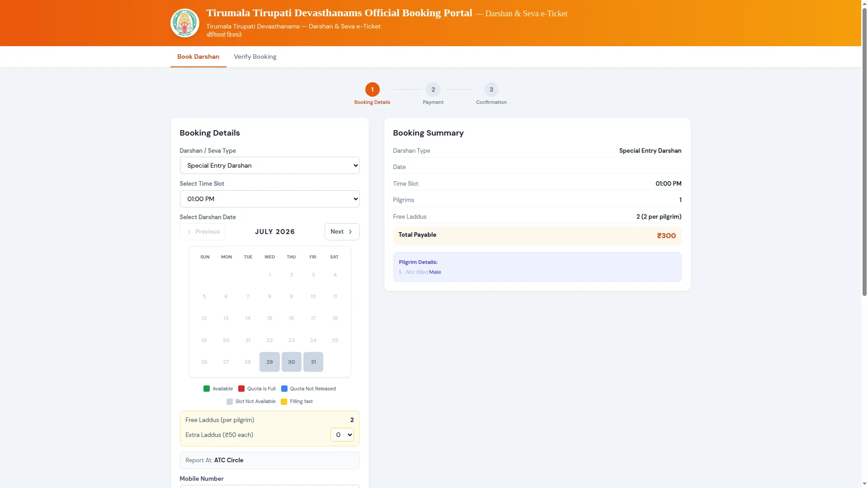Image resolution: width=868 pixels, height=488 pixels.
Task: Open the Extra Laddus quantity dropdown
Action: click(x=342, y=435)
